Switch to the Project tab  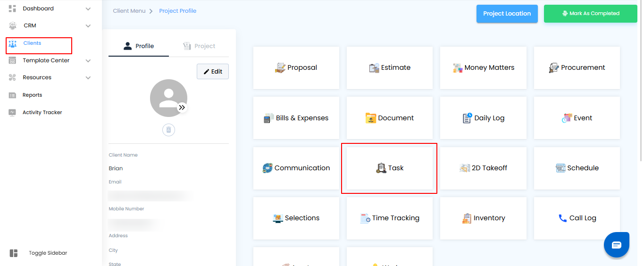(x=199, y=46)
